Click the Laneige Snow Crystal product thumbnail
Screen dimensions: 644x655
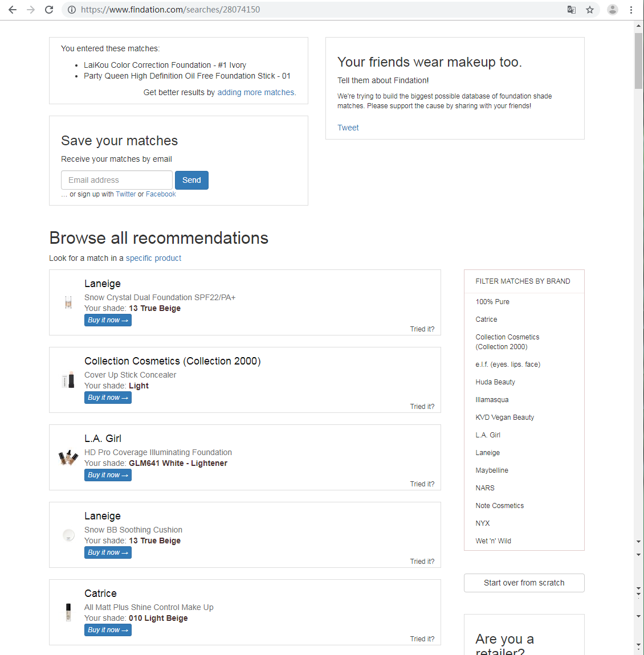point(68,302)
